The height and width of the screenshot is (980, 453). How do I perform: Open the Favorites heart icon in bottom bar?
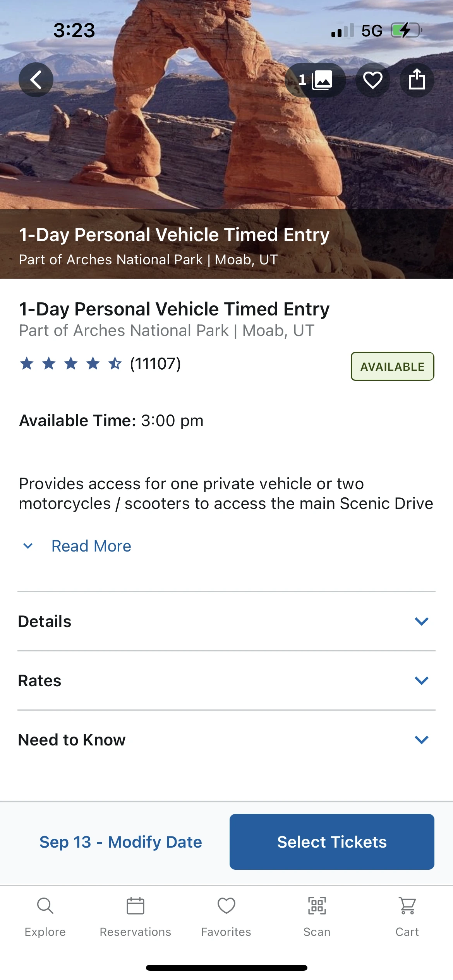(x=226, y=917)
